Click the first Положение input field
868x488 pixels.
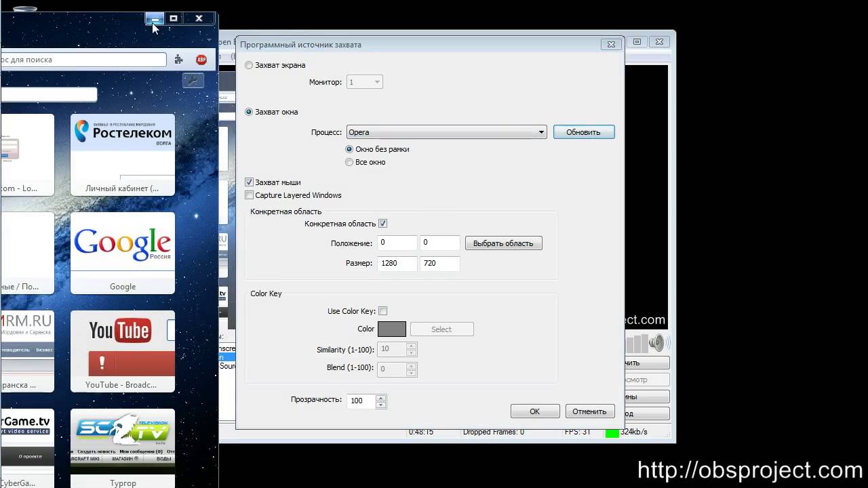click(397, 243)
